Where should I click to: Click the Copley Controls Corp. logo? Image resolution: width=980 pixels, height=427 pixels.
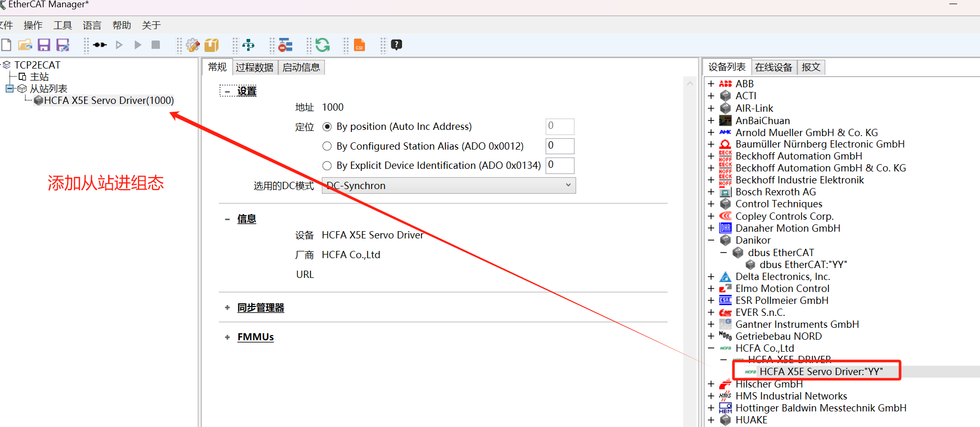click(x=725, y=216)
